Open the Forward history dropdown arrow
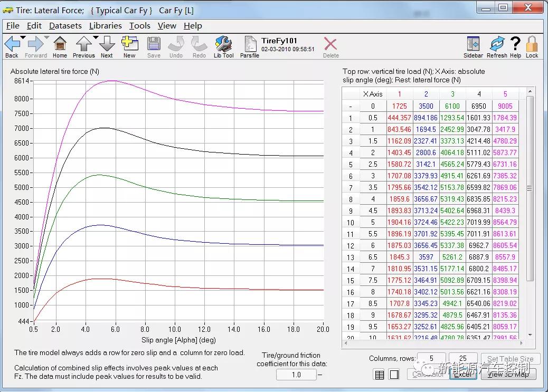Viewport: 548px width, 392px height. [46, 37]
